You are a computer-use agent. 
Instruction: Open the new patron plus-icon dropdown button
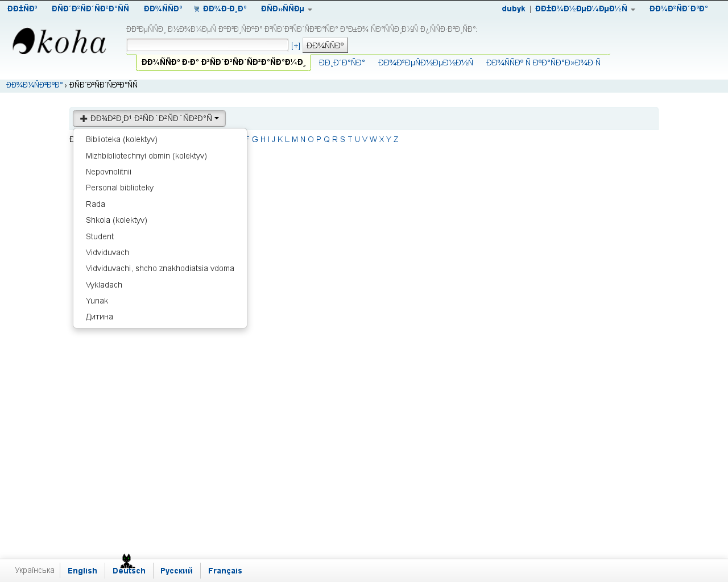click(x=149, y=118)
